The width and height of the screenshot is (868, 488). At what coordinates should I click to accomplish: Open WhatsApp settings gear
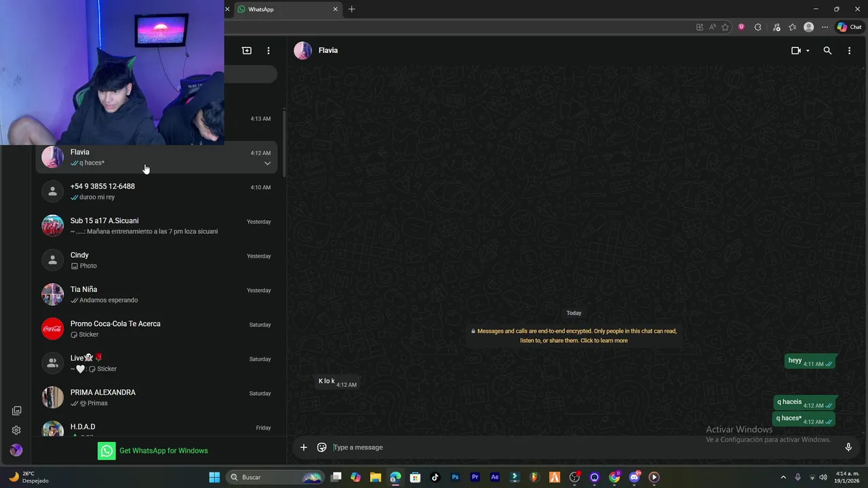(16, 430)
